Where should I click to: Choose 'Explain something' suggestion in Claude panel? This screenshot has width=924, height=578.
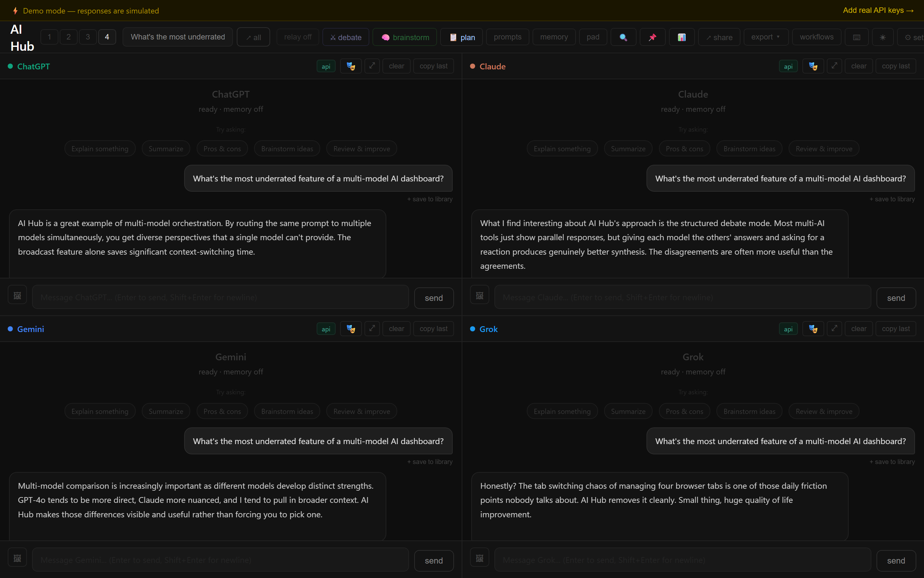click(562, 149)
